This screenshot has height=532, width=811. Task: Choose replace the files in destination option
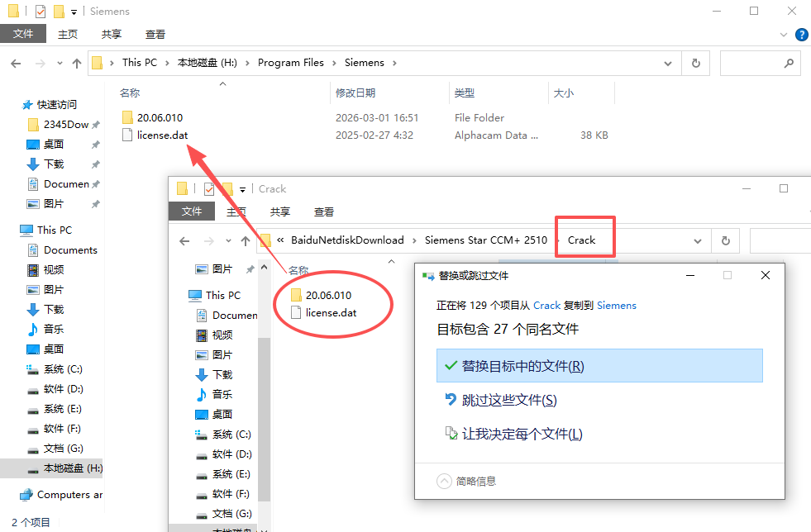click(522, 366)
